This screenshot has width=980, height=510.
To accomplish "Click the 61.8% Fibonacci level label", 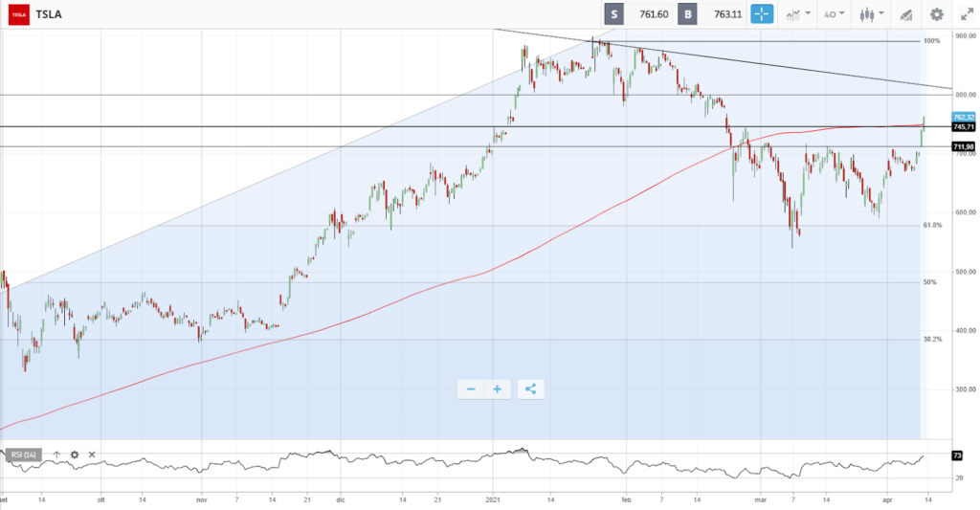I will (932, 225).
